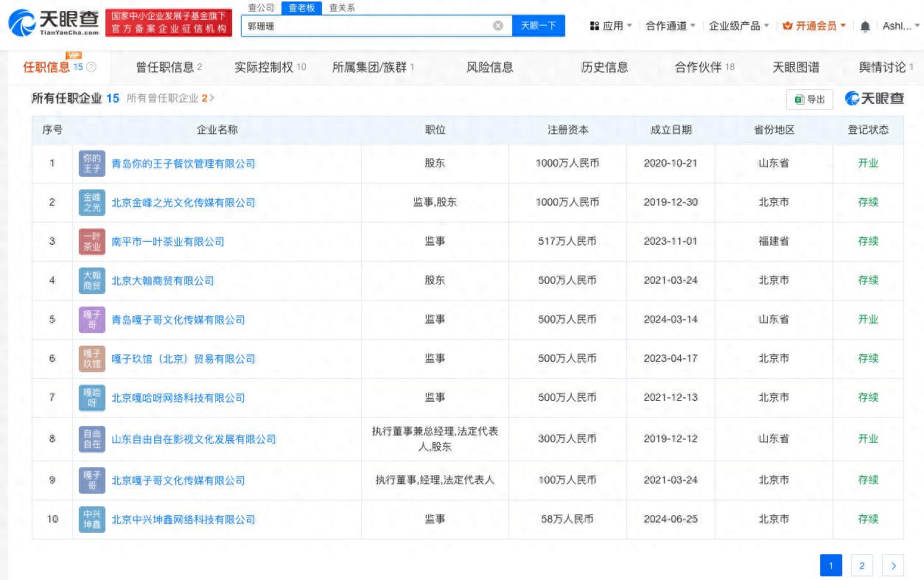Click the 一叶茶业 company logo icon
924x580 pixels.
(92, 242)
